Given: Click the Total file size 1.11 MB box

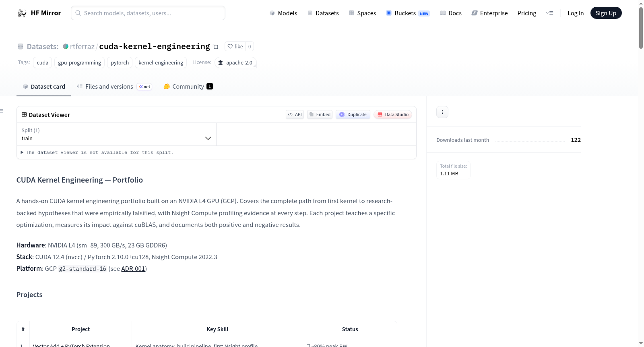Looking at the screenshot, I should coord(454,170).
